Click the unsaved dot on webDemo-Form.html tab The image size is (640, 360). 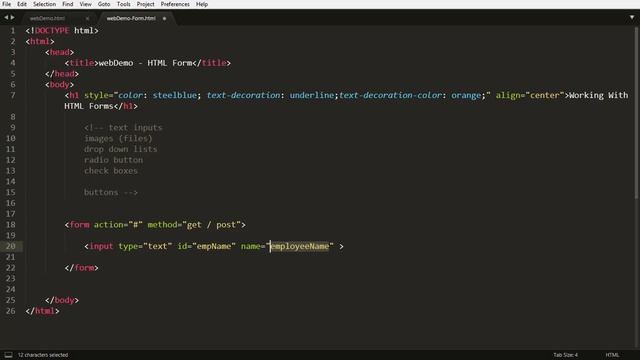coord(164,18)
